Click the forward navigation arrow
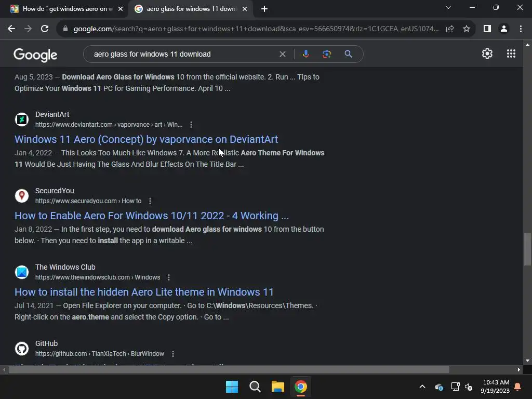Image resolution: width=532 pixels, height=399 pixels. (28, 29)
